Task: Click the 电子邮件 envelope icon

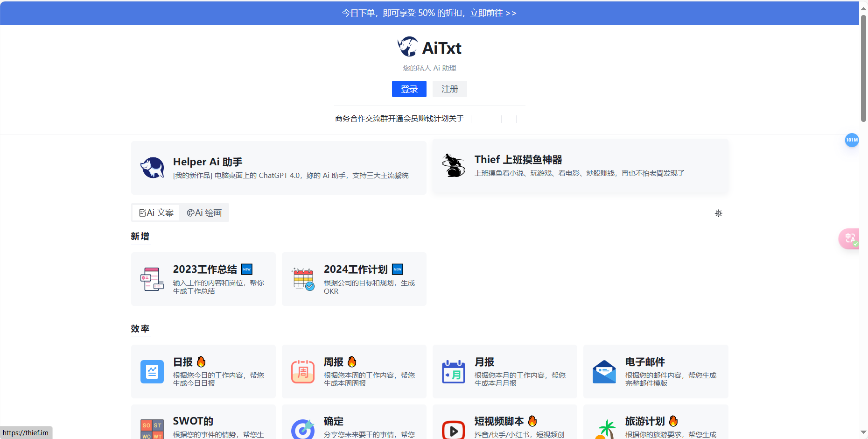Action: 604,371
